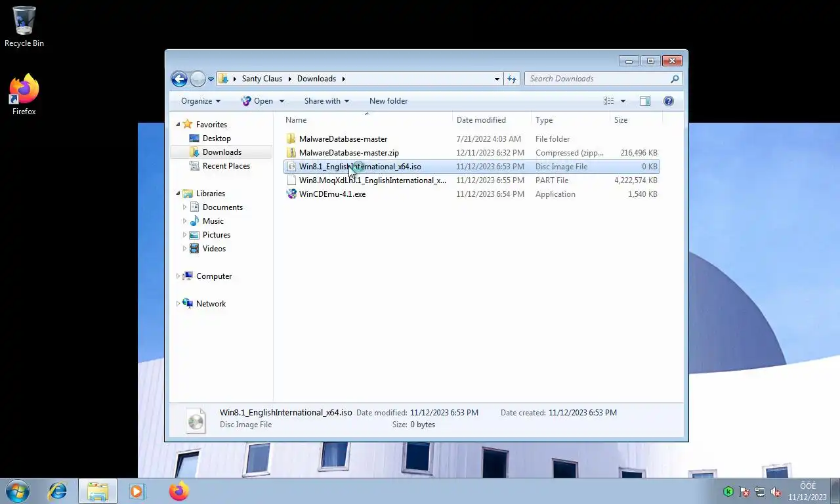The image size is (840, 504).
Task: Open recent pages dropdown next to forward arrow
Action: 211,79
